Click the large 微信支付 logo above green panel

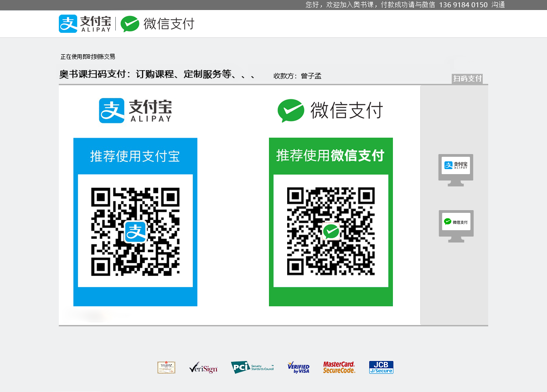[330, 111]
